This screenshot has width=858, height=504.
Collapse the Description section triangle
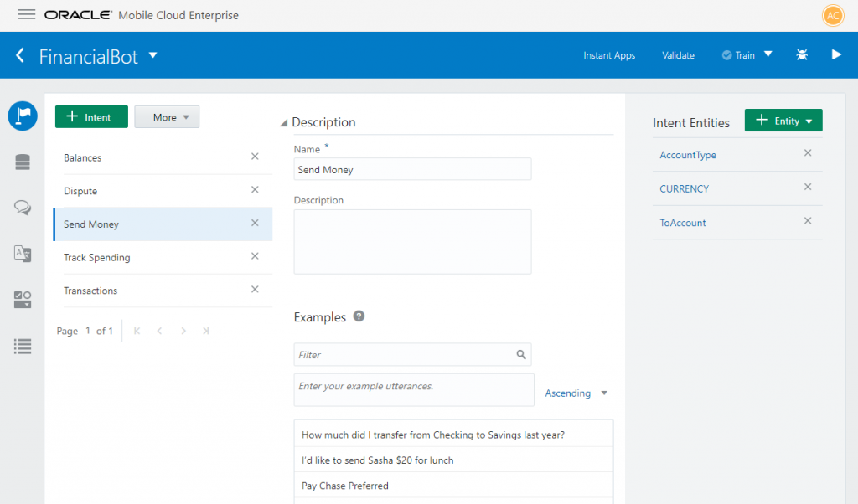284,123
